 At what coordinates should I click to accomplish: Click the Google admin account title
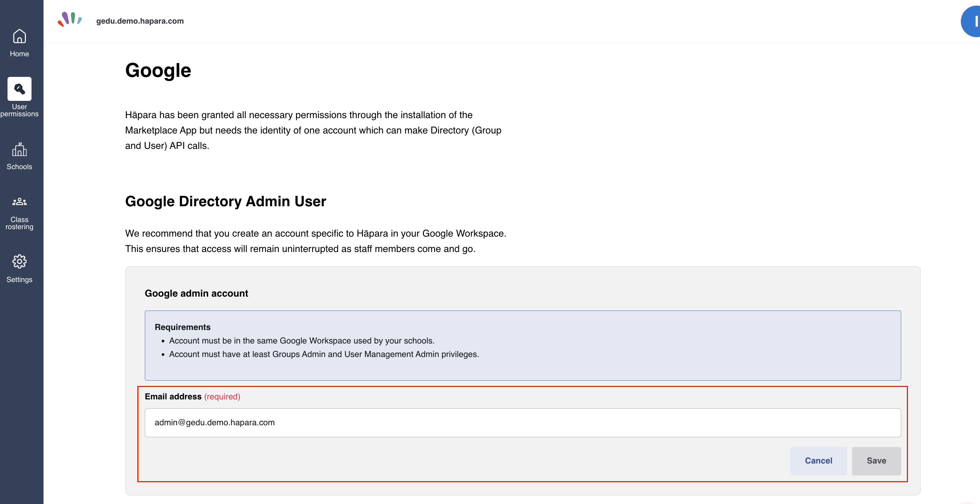click(196, 293)
